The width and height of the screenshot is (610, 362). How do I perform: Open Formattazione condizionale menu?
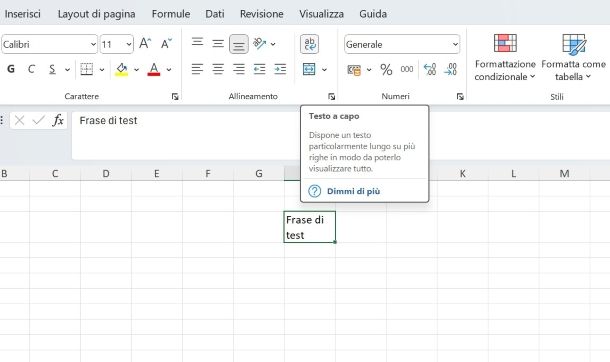pyautogui.click(x=505, y=57)
